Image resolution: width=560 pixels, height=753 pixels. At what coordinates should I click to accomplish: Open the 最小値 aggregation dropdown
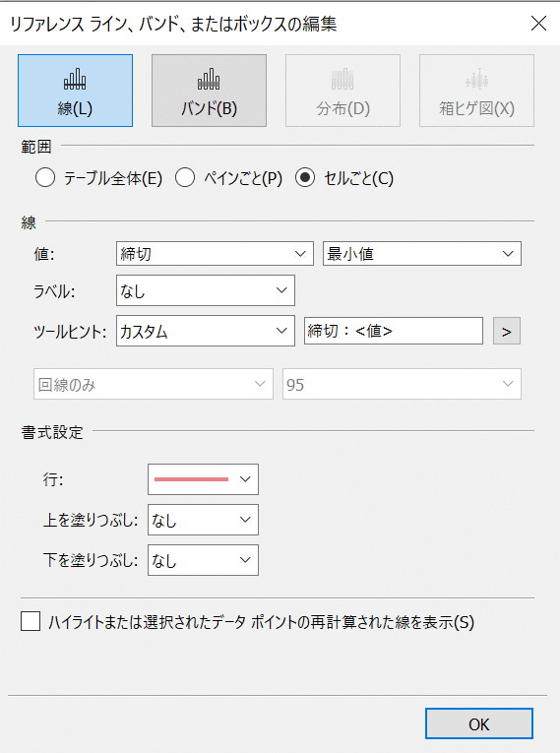coord(421,254)
